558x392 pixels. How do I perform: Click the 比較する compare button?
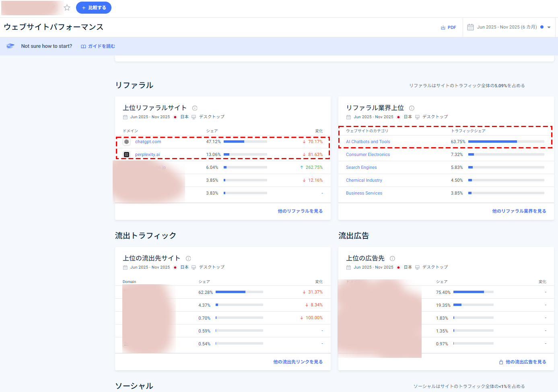94,8
